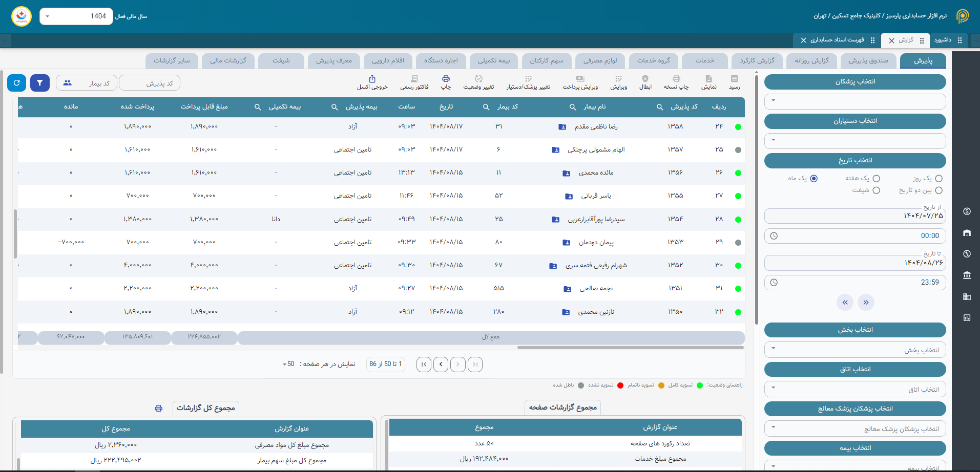Click the 00:00 start time field
980x472 pixels.
pyautogui.click(x=855, y=236)
